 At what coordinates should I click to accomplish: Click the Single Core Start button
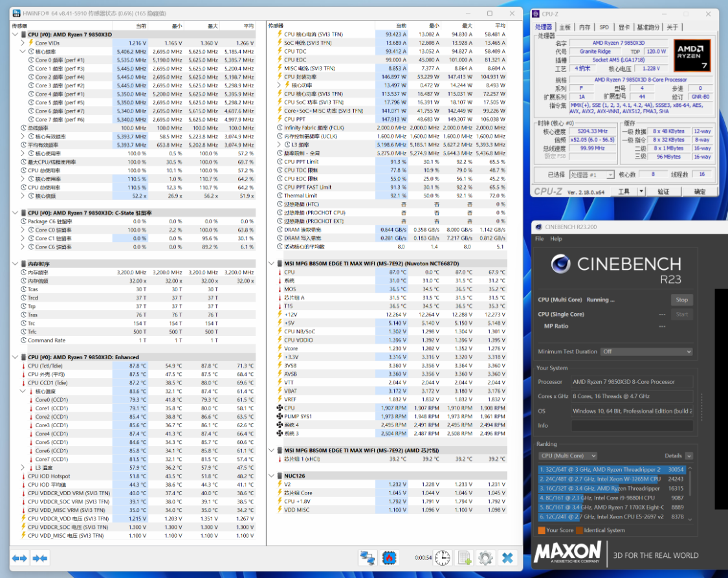(681, 315)
